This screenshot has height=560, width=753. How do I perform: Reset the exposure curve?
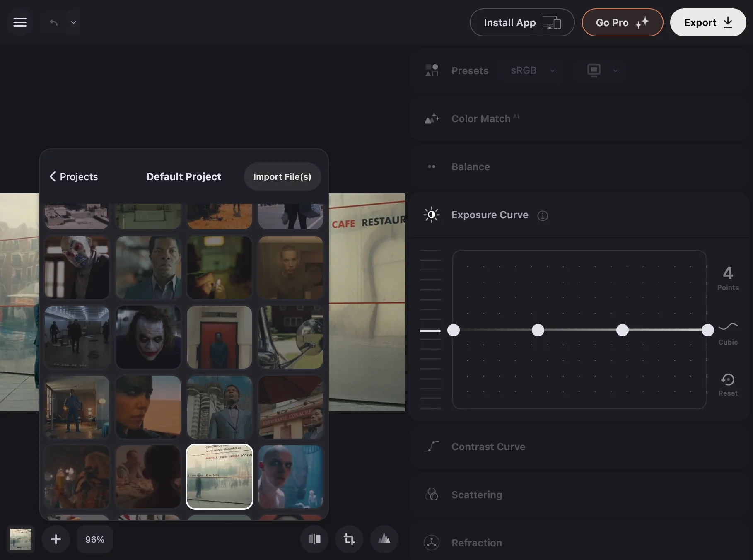[728, 385]
